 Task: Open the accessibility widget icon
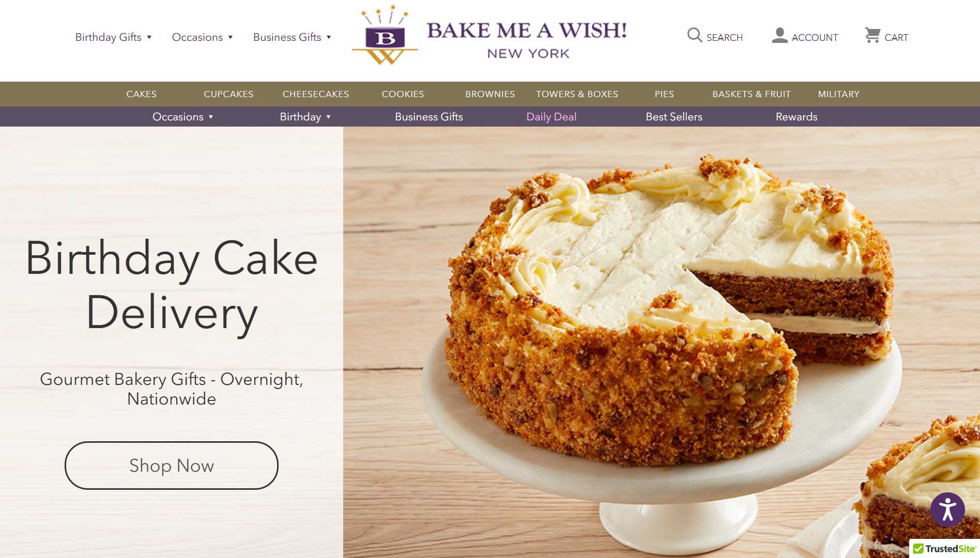point(947,510)
